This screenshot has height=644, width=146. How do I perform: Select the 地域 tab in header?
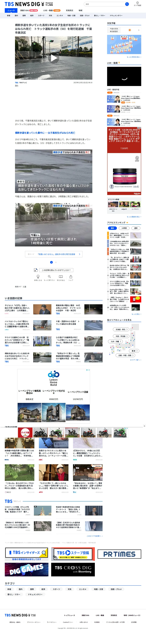point(81,10)
